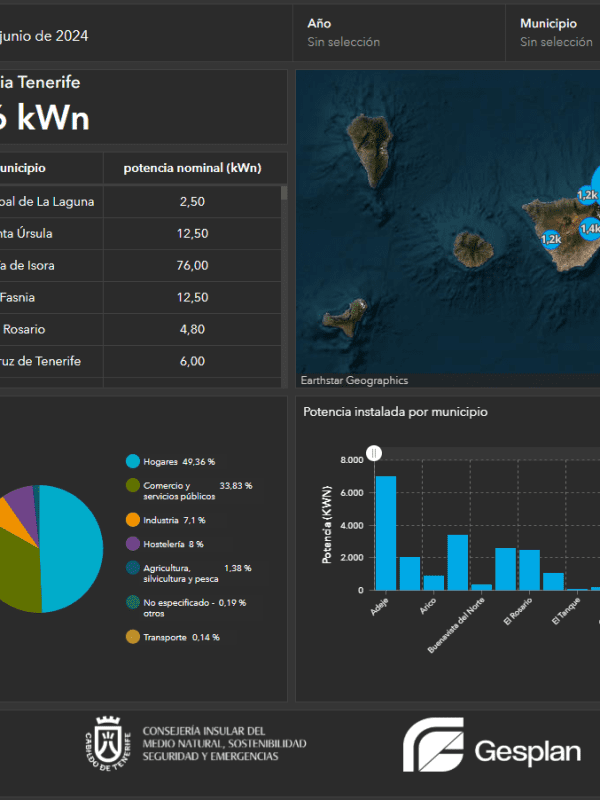Click the Agricultura, silvicultura y pesca swatch
The image size is (600, 800).
(x=133, y=568)
